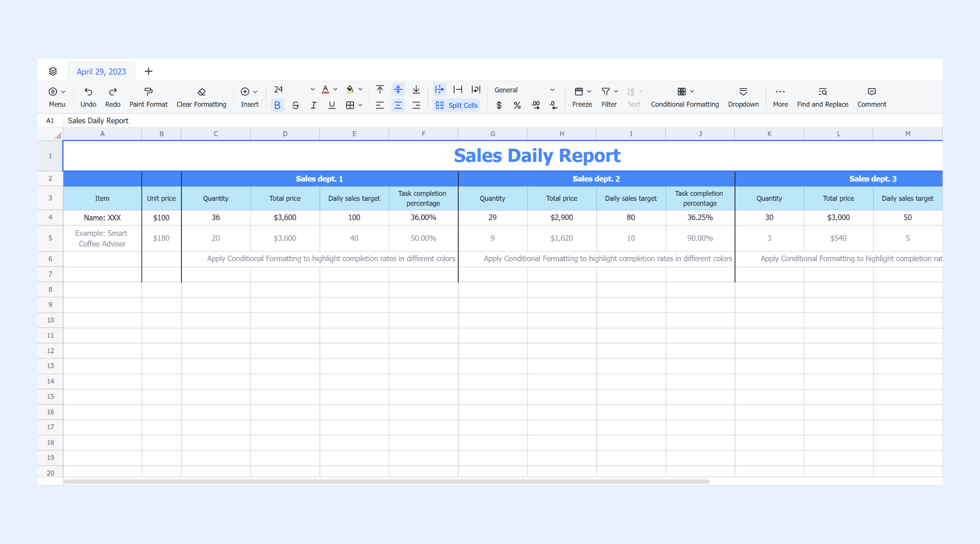Select column A header
This screenshot has height=544, width=980.
coord(103,134)
